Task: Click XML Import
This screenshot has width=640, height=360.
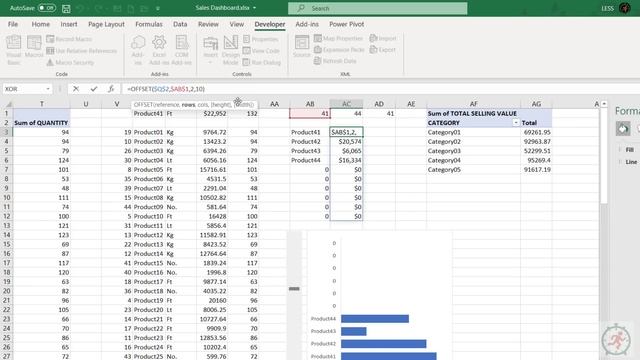Action: [383, 38]
